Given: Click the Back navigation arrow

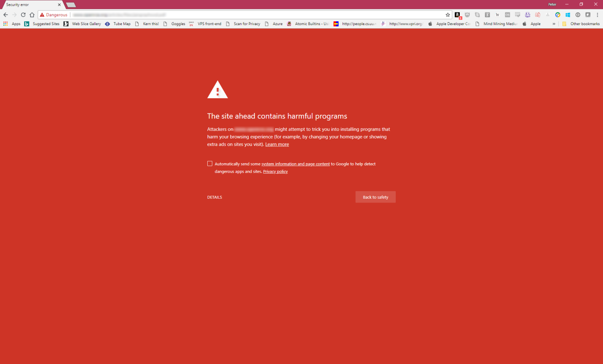Looking at the screenshot, I should pyautogui.click(x=5, y=14).
